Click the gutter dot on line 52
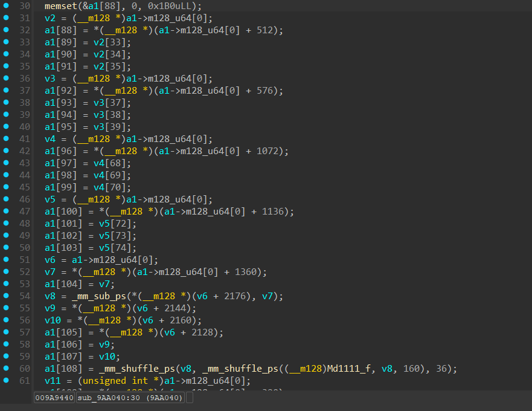 click(6, 271)
